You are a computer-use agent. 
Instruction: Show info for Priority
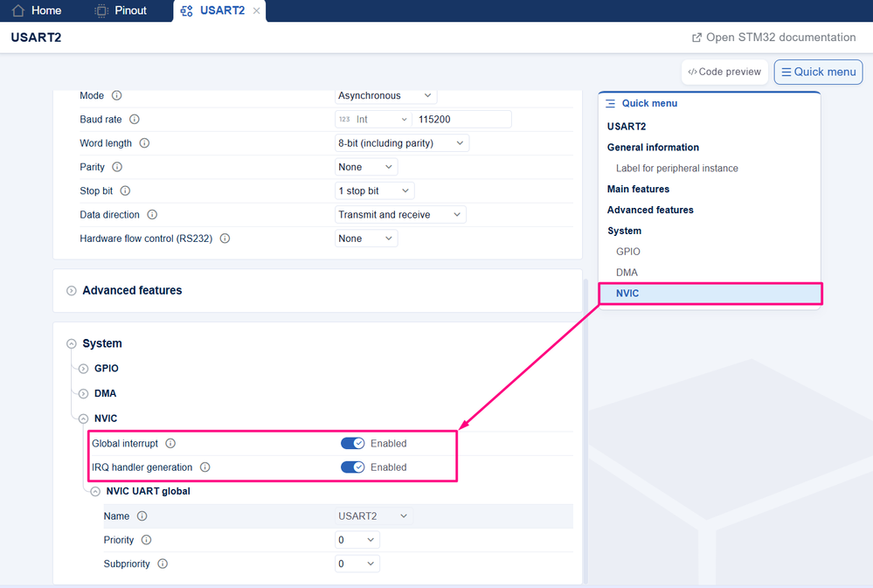pos(147,540)
